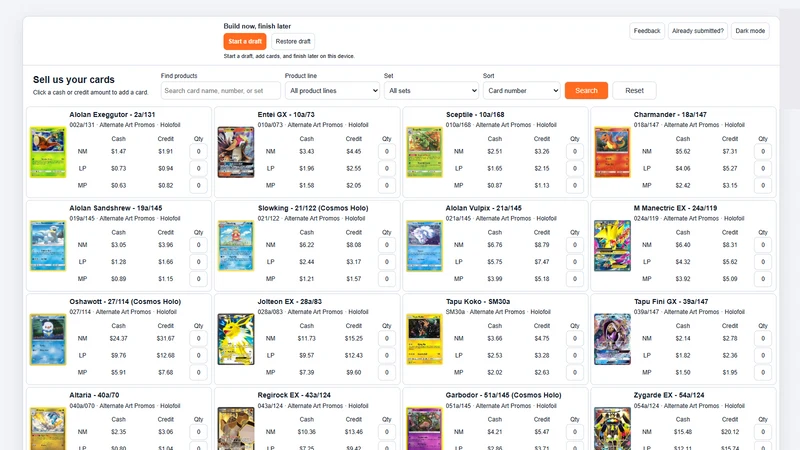This screenshot has width=800, height=450.
Task: Add Oshawott NM credit $31.67
Action: [165, 338]
